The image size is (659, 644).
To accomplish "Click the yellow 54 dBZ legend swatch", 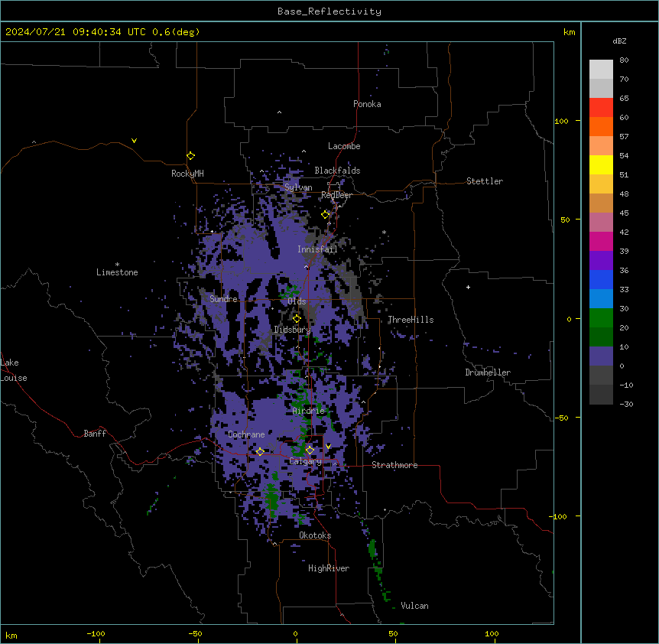I will pyautogui.click(x=601, y=164).
